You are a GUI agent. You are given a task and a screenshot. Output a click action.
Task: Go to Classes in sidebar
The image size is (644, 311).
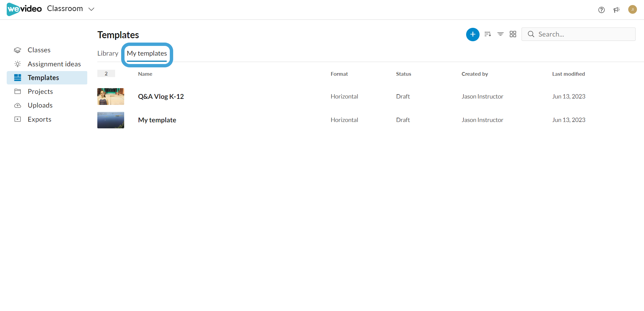tap(39, 50)
